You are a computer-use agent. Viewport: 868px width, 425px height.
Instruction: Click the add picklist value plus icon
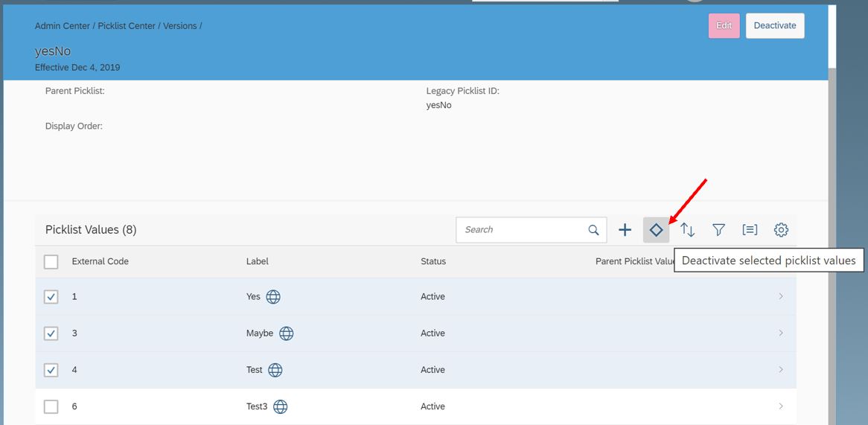pos(625,230)
